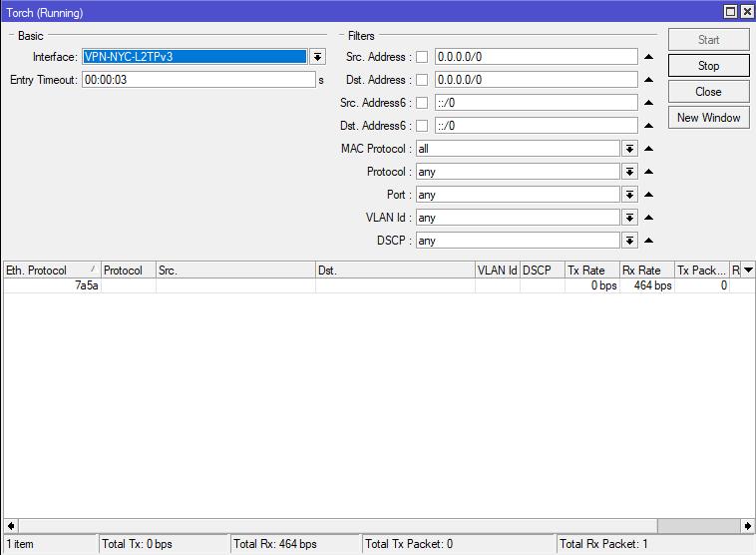Collapse the MAC Protocol row up-arrow

(649, 149)
